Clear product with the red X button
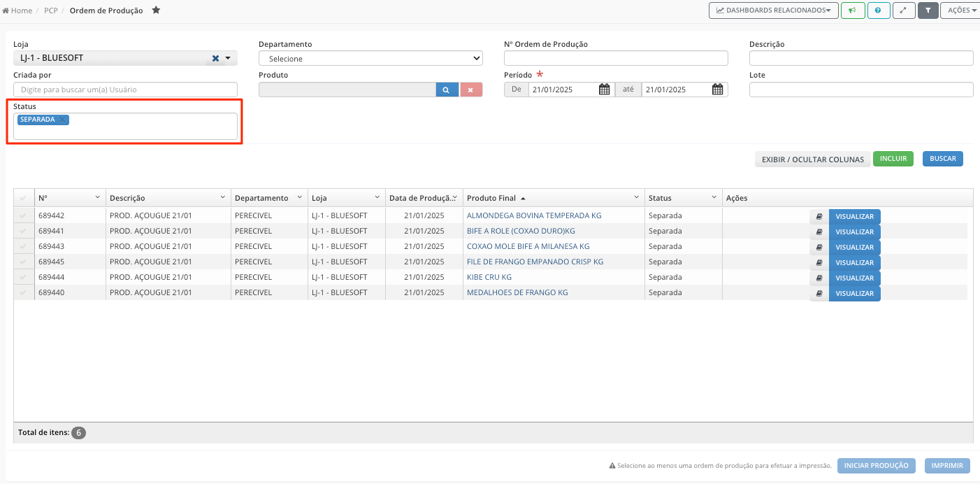Viewport: 980px width, 484px height. (471, 90)
